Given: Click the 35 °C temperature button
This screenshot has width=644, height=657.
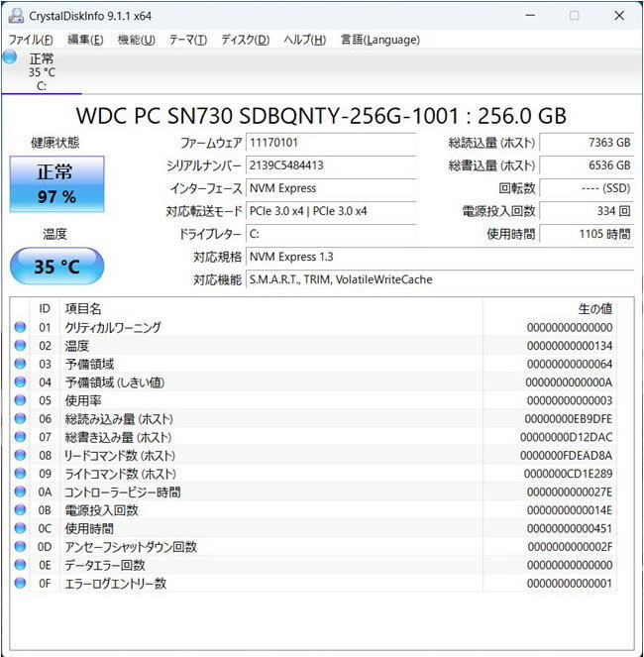Looking at the screenshot, I should [x=57, y=267].
